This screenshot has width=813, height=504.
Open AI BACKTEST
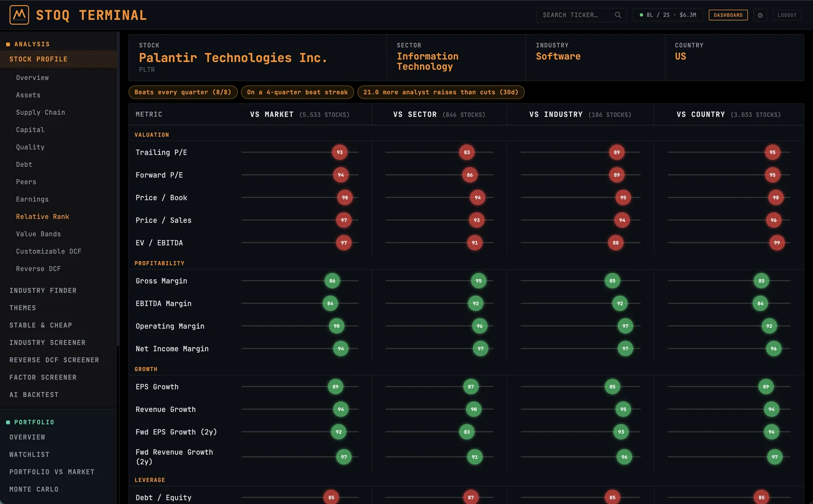click(x=34, y=395)
